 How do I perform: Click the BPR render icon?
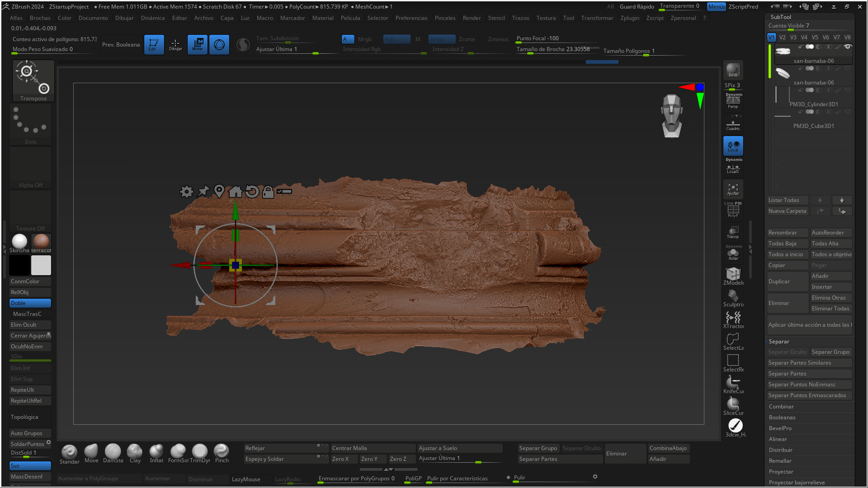tap(732, 70)
